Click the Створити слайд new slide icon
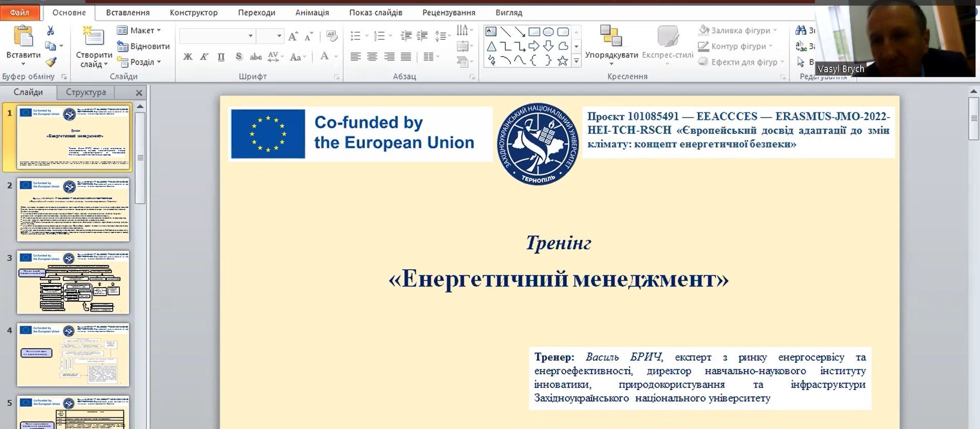The image size is (980, 429). (x=93, y=36)
